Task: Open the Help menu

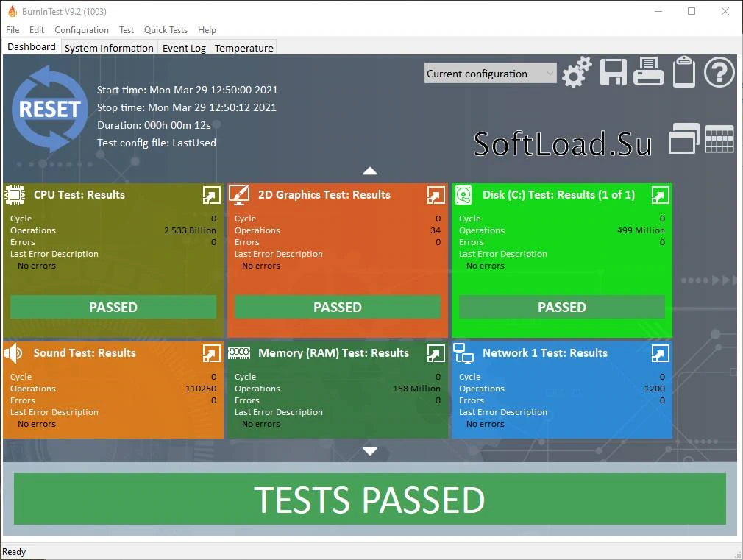Action: [207, 30]
